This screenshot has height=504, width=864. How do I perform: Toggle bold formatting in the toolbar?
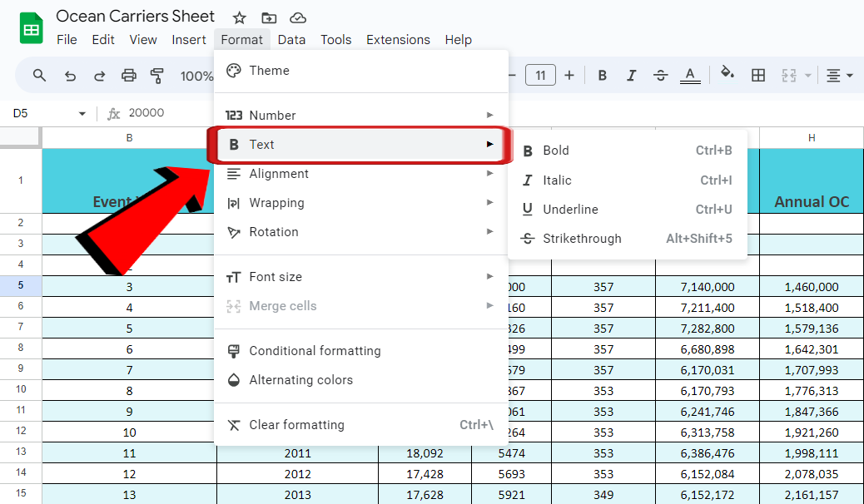tap(602, 75)
